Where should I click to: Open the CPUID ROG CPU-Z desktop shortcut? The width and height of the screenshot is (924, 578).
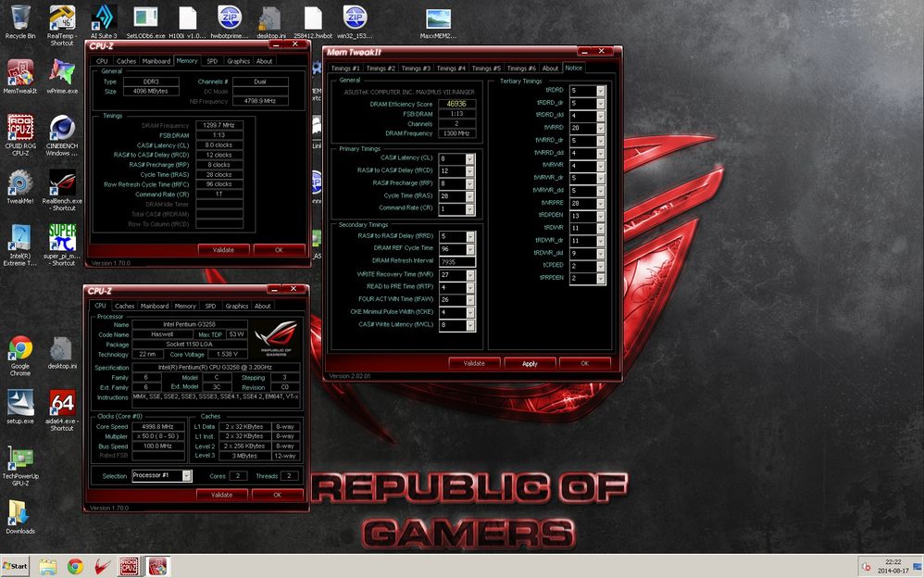[x=20, y=135]
